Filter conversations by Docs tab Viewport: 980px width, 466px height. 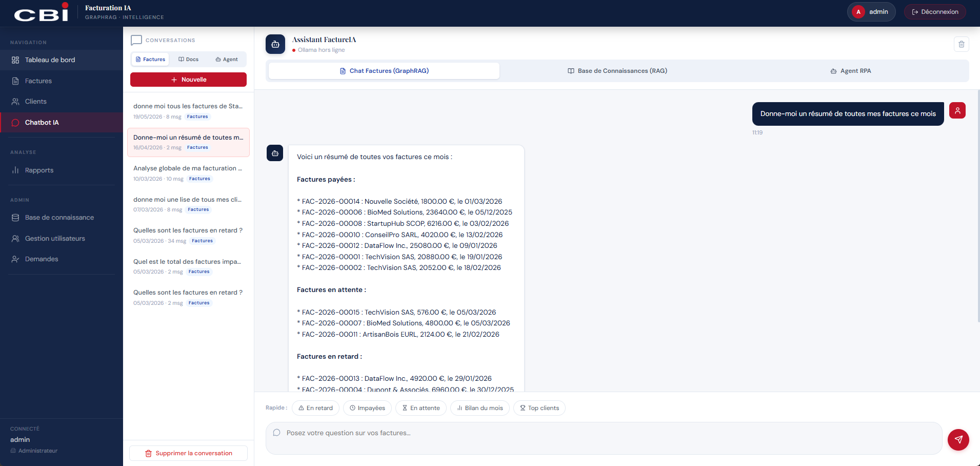point(188,60)
